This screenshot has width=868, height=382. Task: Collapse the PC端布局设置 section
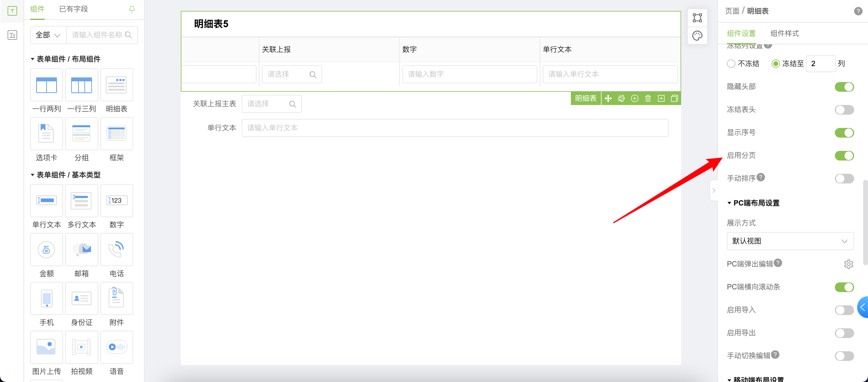coord(729,203)
